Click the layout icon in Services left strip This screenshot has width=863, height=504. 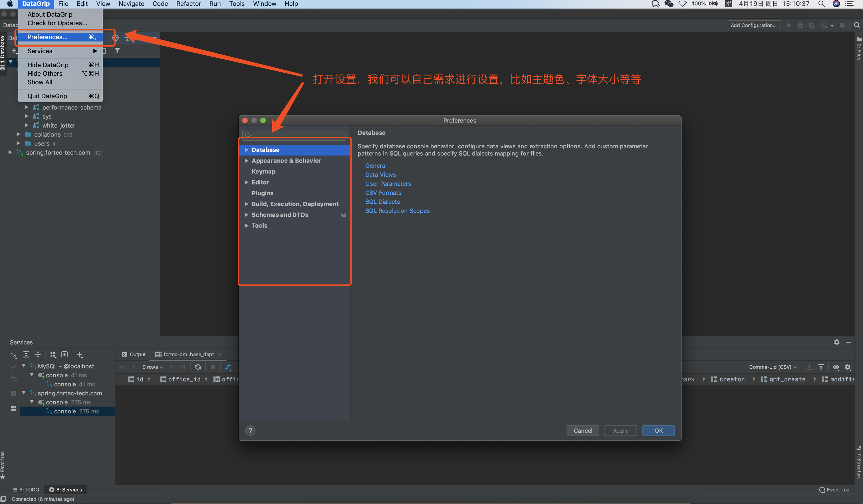[x=13, y=408]
